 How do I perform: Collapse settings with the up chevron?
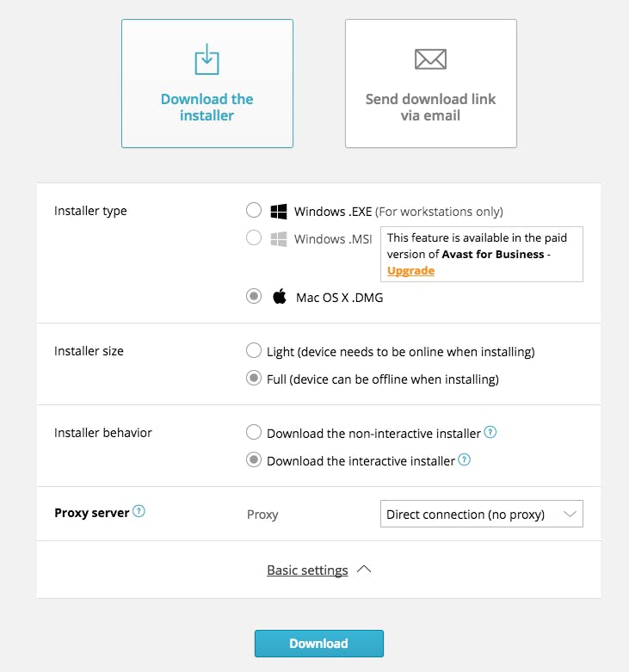[364, 570]
